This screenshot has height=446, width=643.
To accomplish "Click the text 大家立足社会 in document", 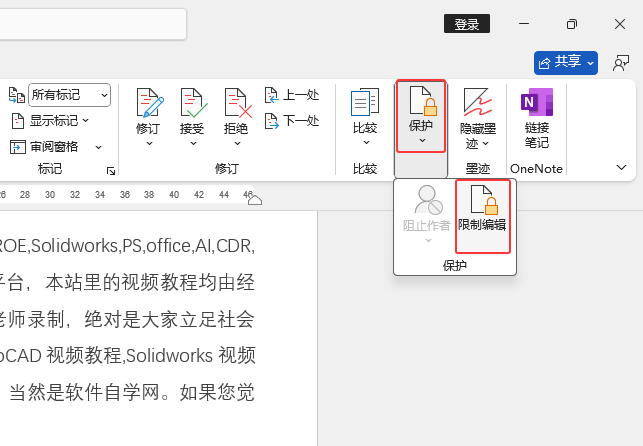I will [x=198, y=319].
